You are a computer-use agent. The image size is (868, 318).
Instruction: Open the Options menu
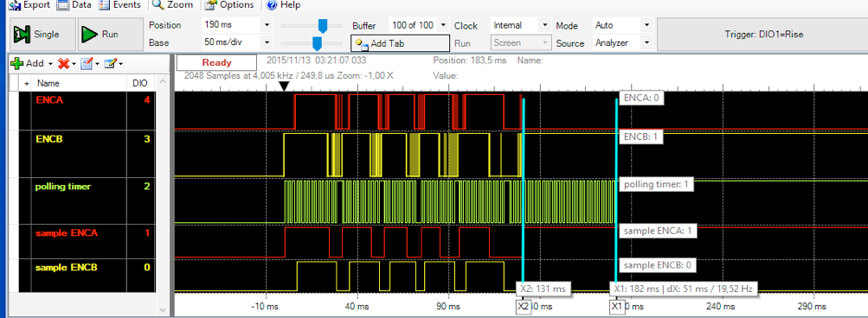pyautogui.click(x=229, y=5)
